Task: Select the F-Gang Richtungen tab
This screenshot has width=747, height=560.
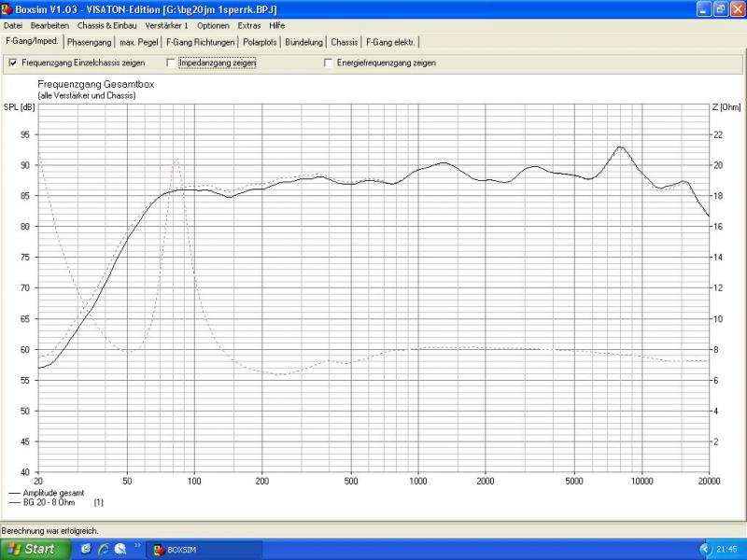Action: (200, 42)
